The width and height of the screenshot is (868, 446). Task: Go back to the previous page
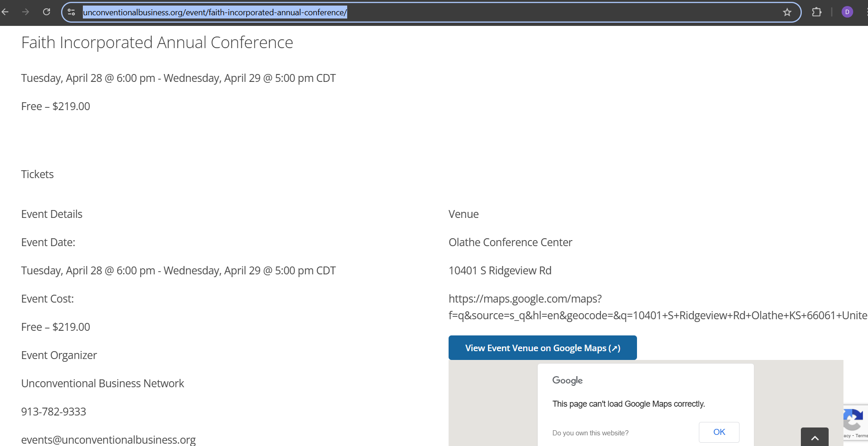(x=6, y=12)
